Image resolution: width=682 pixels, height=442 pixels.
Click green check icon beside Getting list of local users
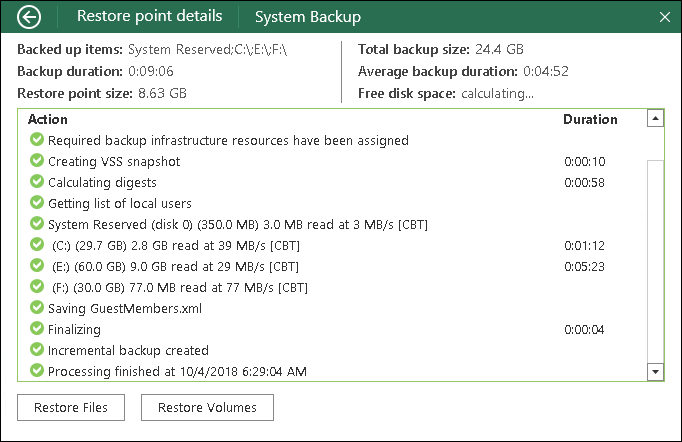point(37,203)
